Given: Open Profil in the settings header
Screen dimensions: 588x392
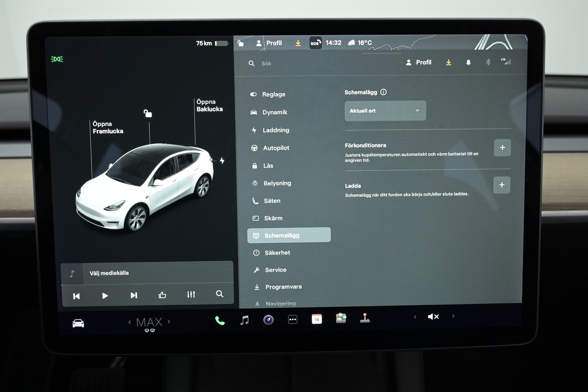Looking at the screenshot, I should pos(419,62).
